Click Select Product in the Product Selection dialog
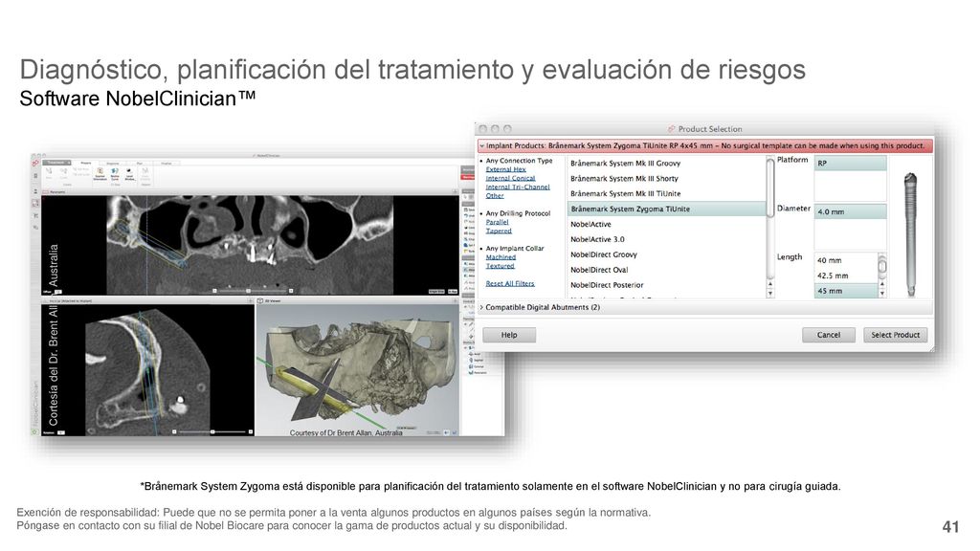 coord(895,335)
